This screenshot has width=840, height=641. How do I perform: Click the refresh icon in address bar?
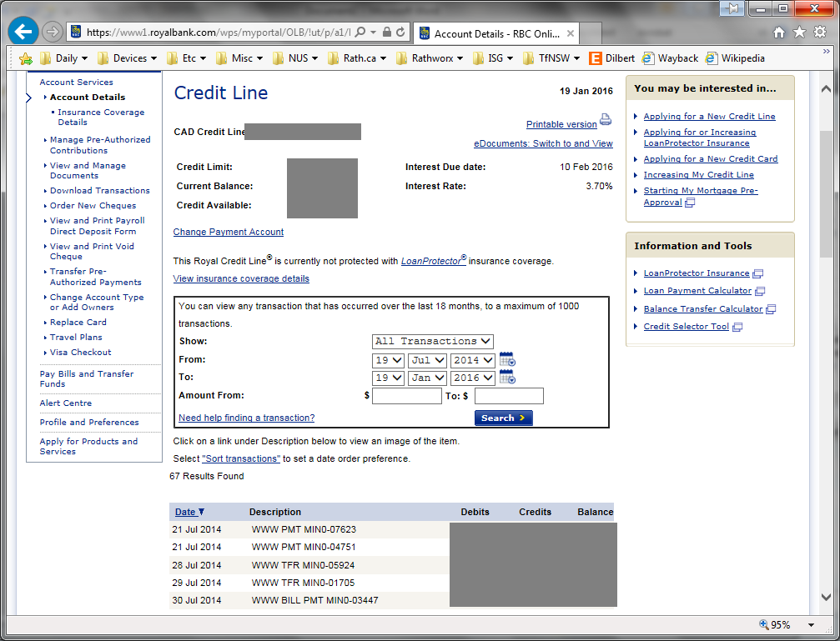(x=401, y=33)
